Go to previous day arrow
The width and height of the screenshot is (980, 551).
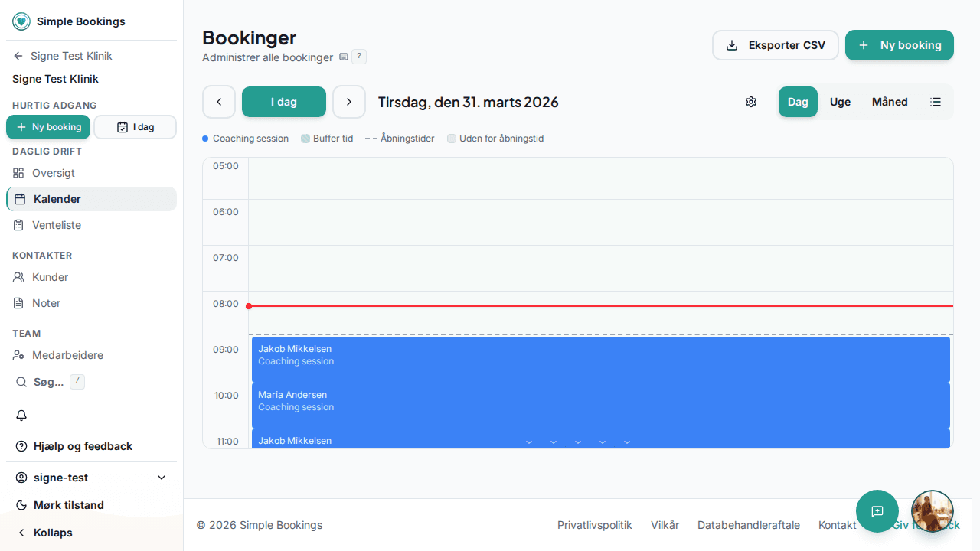coord(219,102)
